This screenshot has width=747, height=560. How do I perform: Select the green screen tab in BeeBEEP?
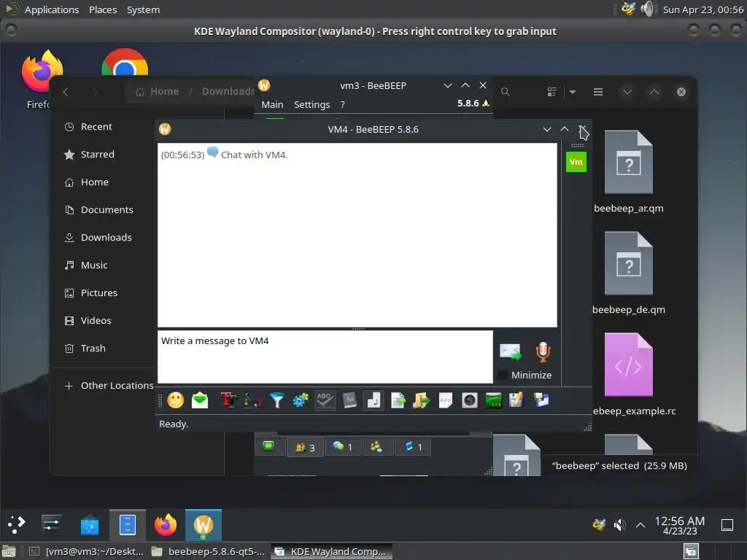pyautogui.click(x=268, y=446)
